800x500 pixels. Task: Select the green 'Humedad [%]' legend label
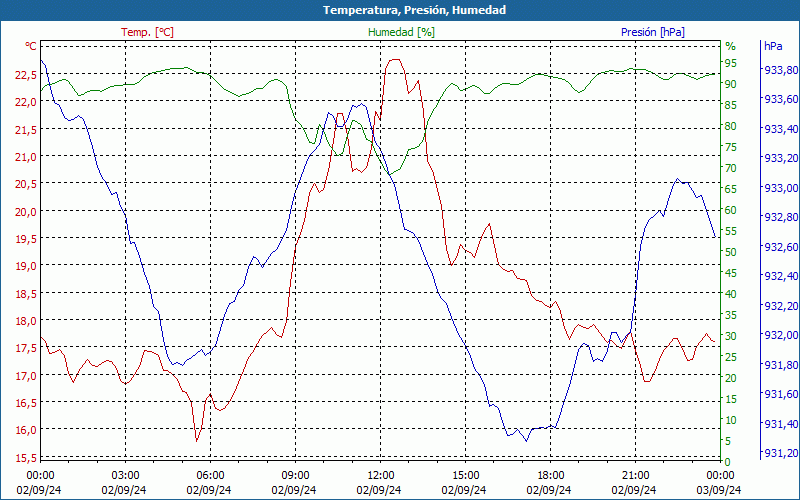401,32
